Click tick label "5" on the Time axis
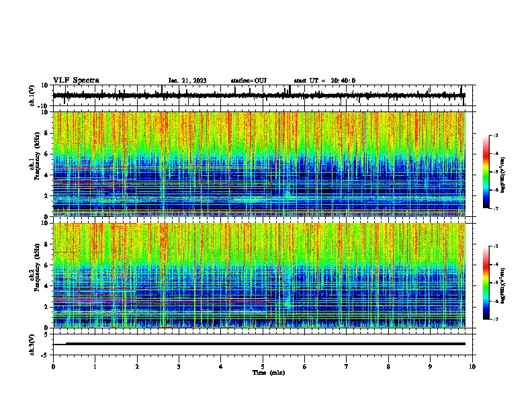The width and height of the screenshot is (532, 411). point(263,367)
